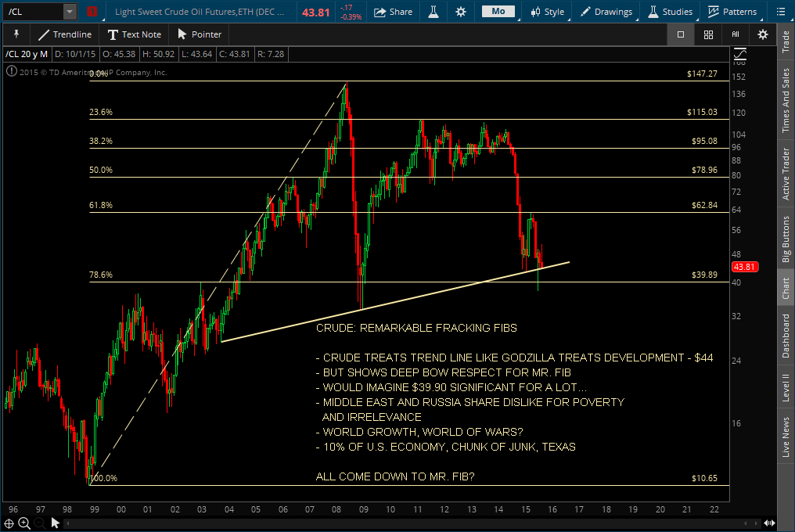Toggle the All drawings visibility button

click(734, 34)
